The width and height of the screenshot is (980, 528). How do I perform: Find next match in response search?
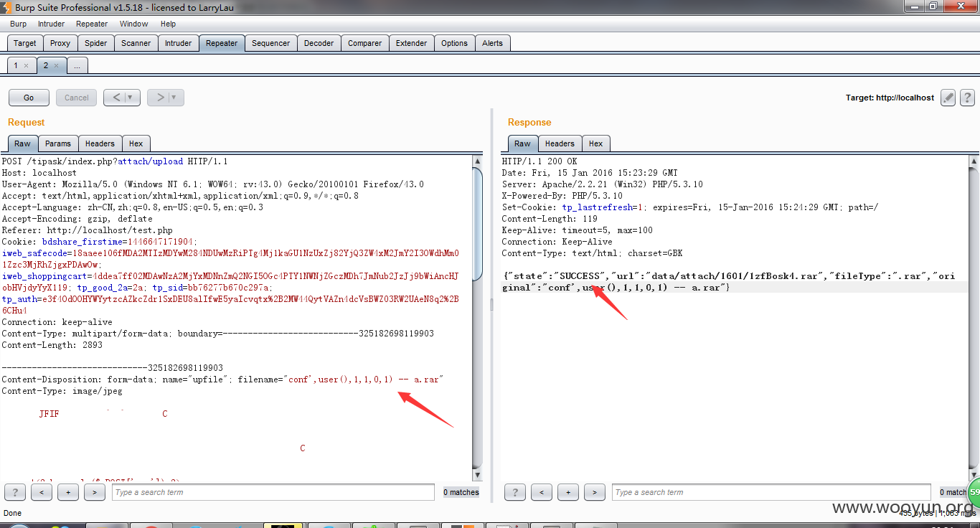[595, 492]
